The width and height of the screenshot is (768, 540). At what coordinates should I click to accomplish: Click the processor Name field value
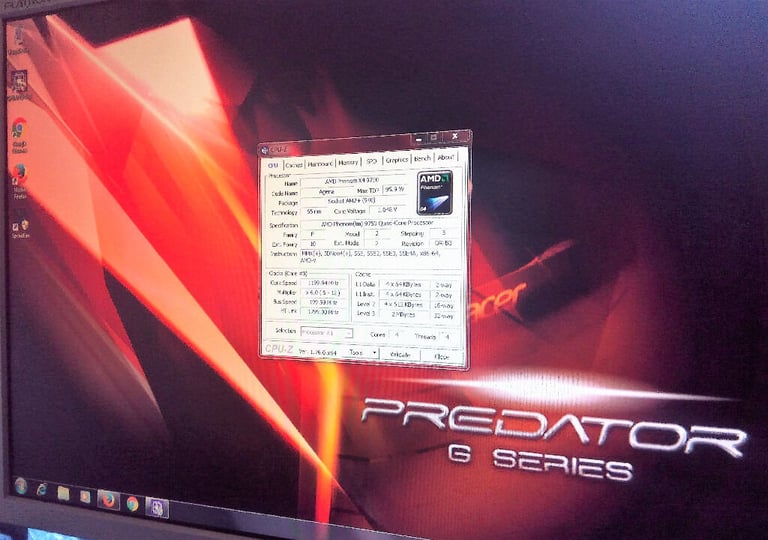[352, 181]
